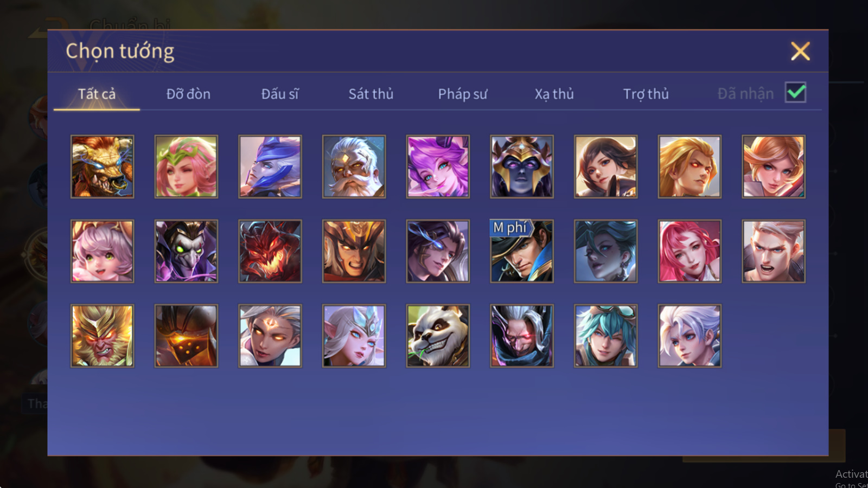Close the Chọn tướng dialog

click(800, 52)
